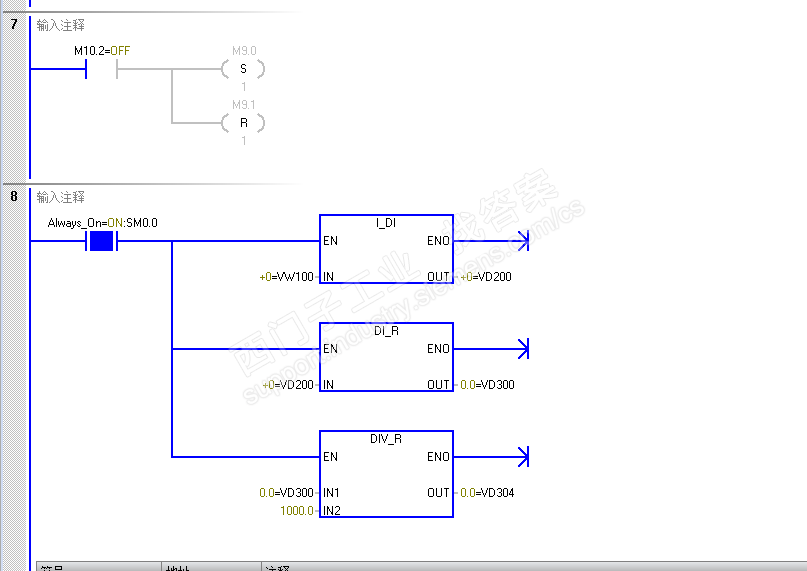The height and width of the screenshot is (571, 807).
Task: Click the IN2 pin label of the DIV_R block
Action: tap(331, 511)
